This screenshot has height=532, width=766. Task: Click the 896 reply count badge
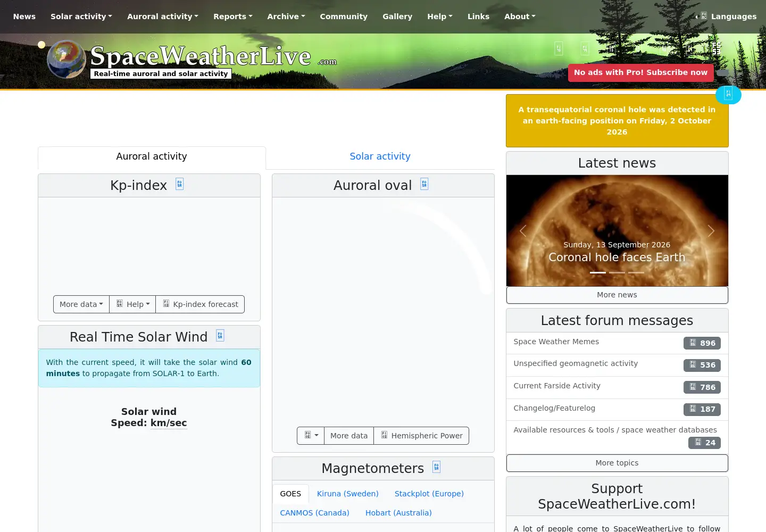(702, 343)
